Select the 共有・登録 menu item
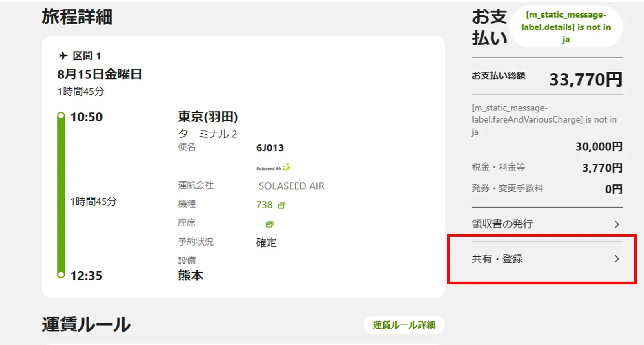This screenshot has height=345, width=644. click(497, 259)
